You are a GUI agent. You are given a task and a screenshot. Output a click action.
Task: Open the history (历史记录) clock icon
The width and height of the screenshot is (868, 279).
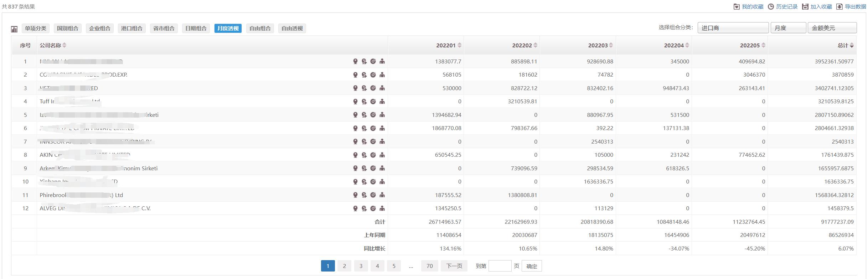point(771,7)
